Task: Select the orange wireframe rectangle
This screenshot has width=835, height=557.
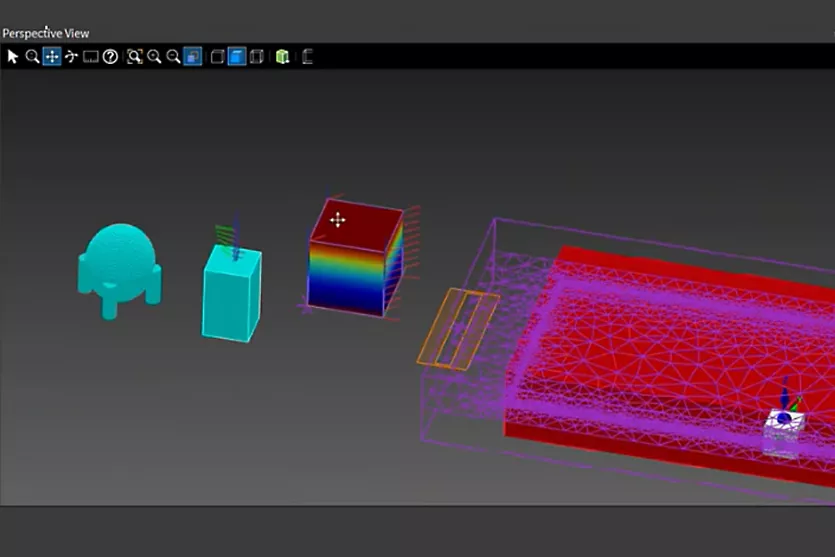Action: tap(457, 328)
